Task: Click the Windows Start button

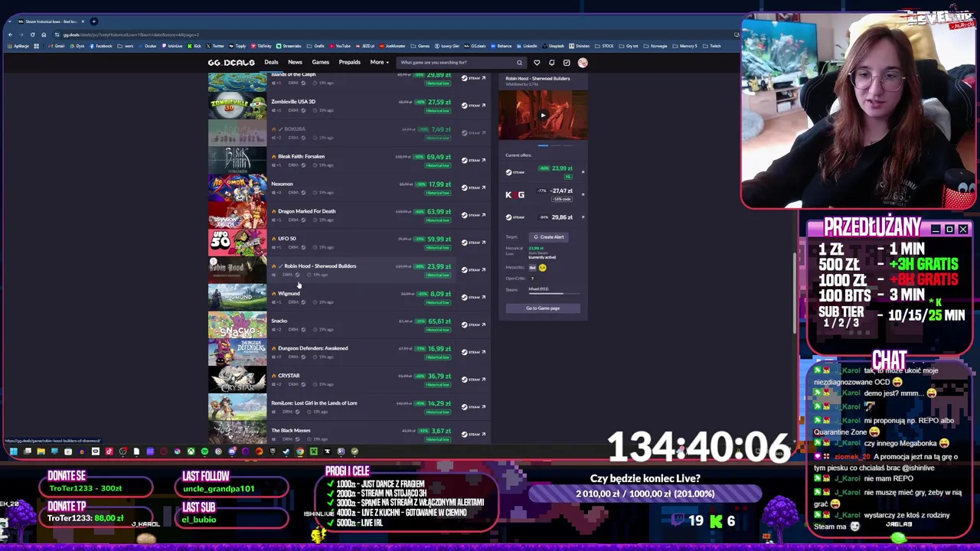Action: point(13,452)
